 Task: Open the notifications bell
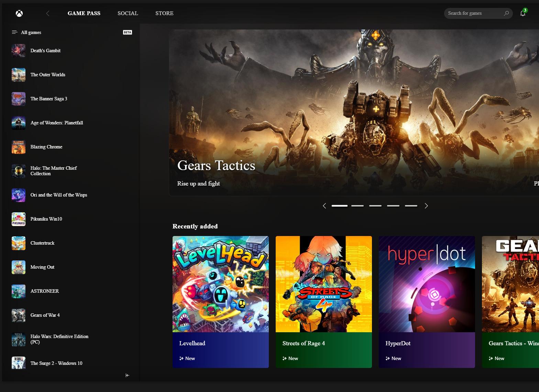click(x=523, y=13)
